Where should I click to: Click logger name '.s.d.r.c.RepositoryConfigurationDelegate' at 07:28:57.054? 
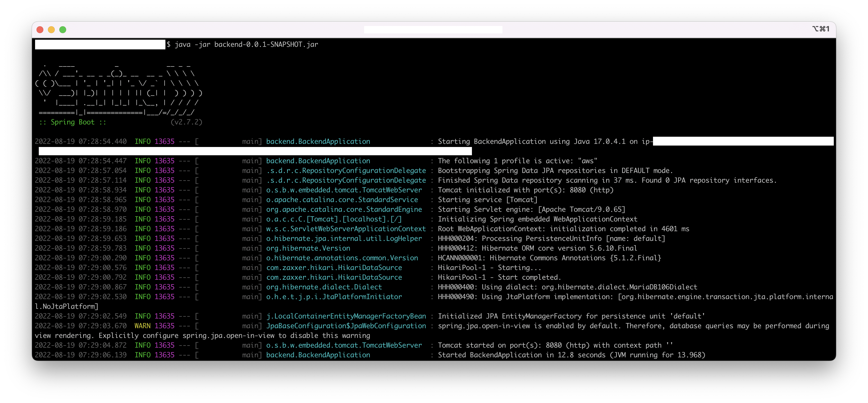pos(346,171)
